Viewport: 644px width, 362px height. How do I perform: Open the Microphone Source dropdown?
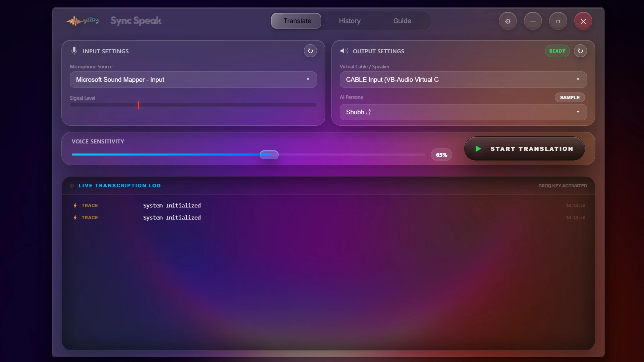tap(193, 79)
